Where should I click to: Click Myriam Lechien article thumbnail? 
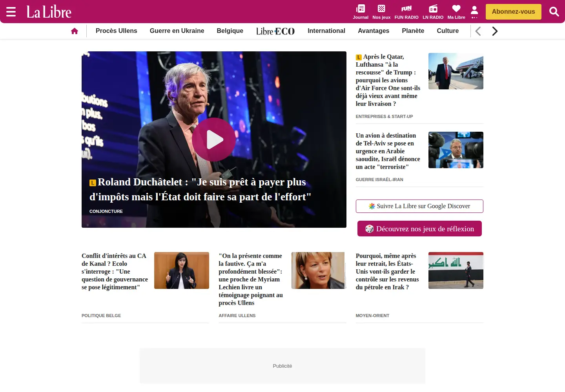[319, 270]
